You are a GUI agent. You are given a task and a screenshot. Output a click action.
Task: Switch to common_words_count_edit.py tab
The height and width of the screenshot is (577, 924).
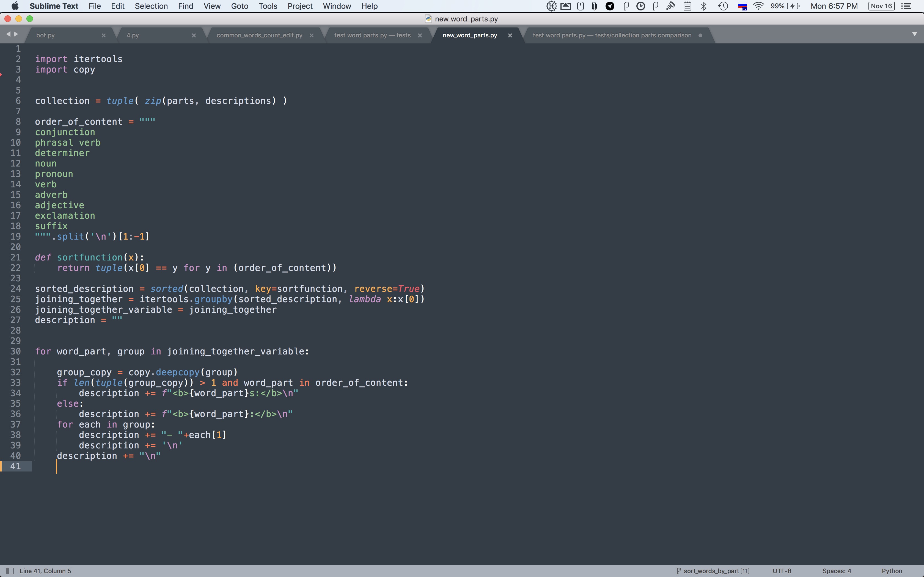click(259, 35)
